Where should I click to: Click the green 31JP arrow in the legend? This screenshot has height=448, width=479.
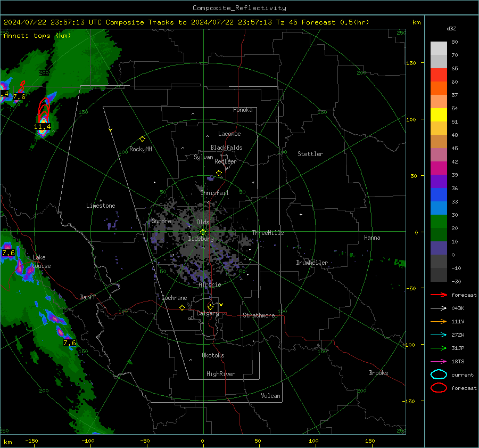click(439, 348)
